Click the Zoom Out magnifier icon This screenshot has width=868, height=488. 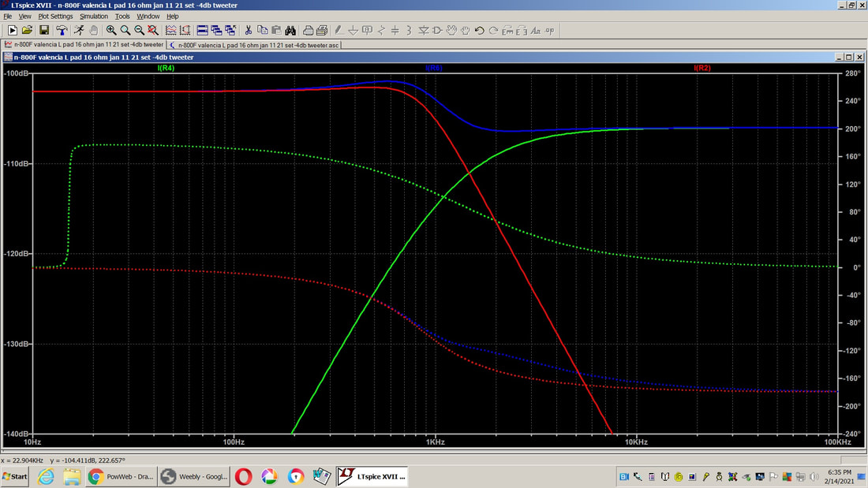tap(139, 31)
